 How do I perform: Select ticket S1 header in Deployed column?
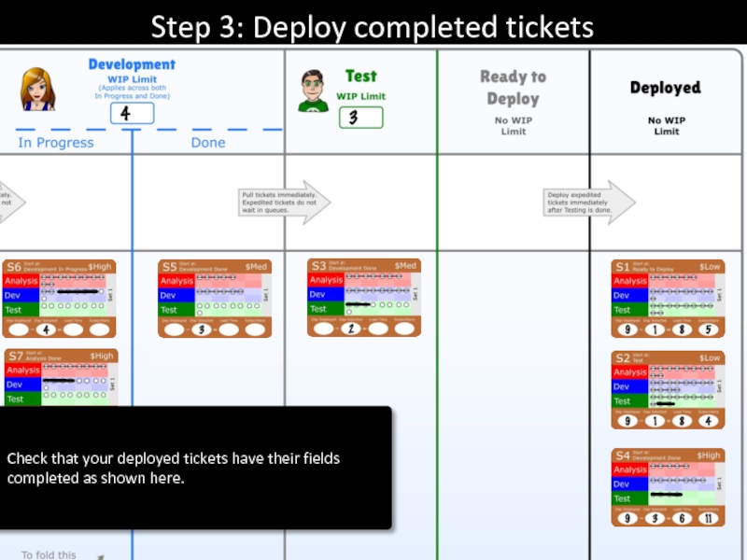point(668,267)
